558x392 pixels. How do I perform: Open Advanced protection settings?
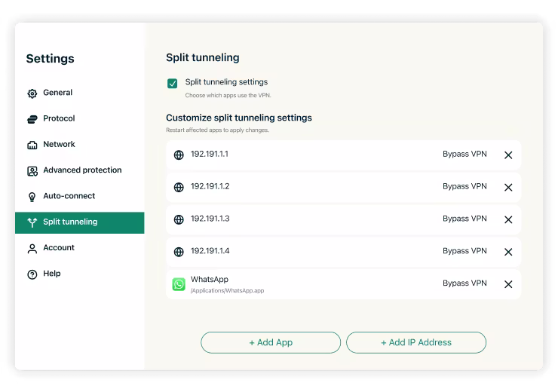(x=79, y=170)
